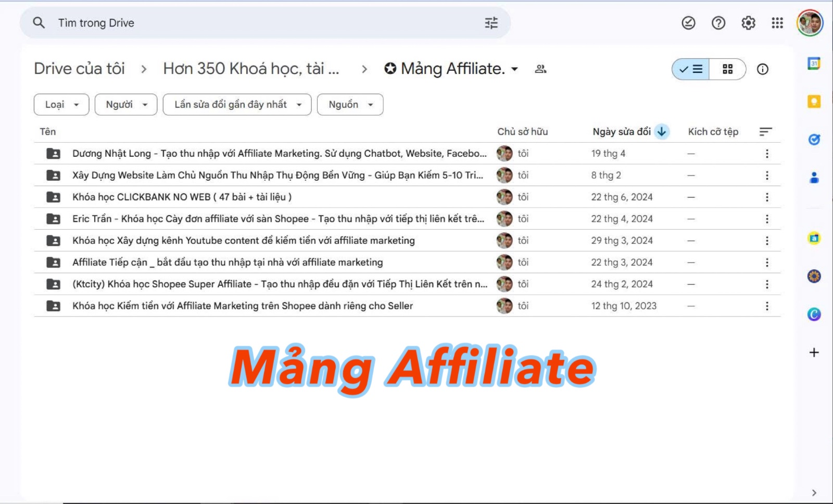Open Google Keep side panel icon
Screen dimensions: 833x504
(x=814, y=102)
